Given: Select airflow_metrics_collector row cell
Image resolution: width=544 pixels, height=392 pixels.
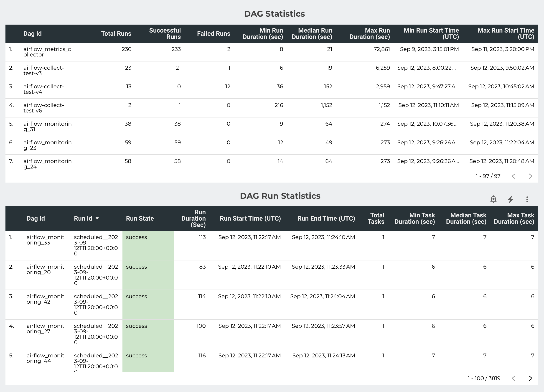Looking at the screenshot, I should coord(47,52).
